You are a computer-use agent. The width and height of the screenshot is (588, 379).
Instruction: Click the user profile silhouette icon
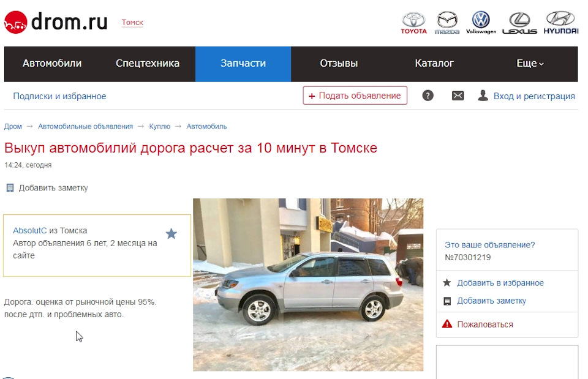point(483,96)
